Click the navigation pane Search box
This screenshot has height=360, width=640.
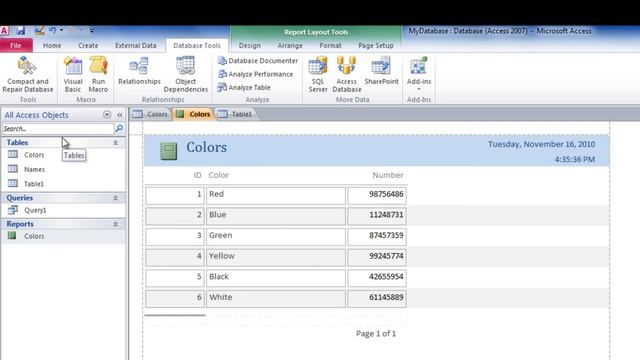(58, 129)
